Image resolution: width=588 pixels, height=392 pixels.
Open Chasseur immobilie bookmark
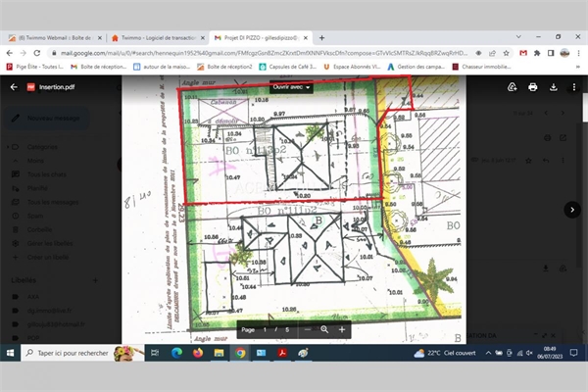[x=481, y=67]
